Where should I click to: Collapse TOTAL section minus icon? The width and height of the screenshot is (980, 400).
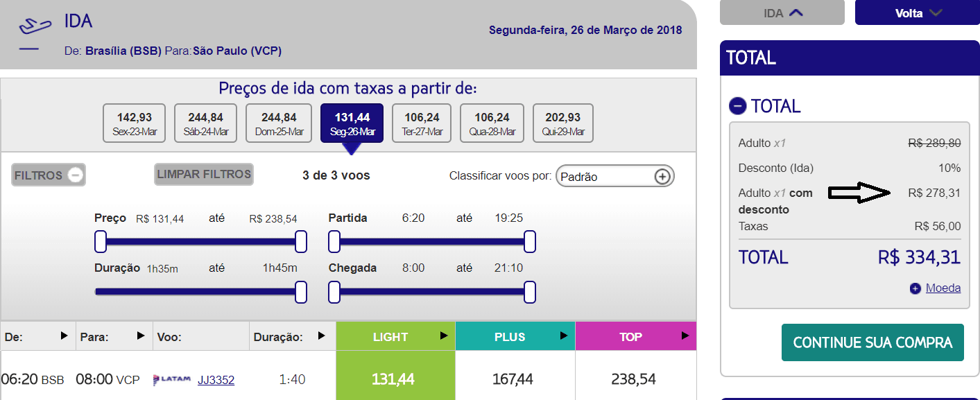[737, 106]
